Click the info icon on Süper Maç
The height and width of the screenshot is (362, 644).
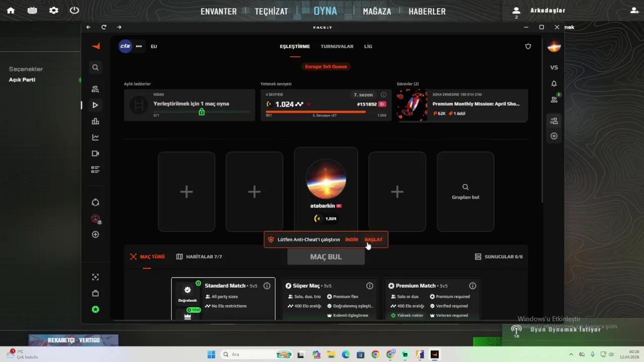370,286
